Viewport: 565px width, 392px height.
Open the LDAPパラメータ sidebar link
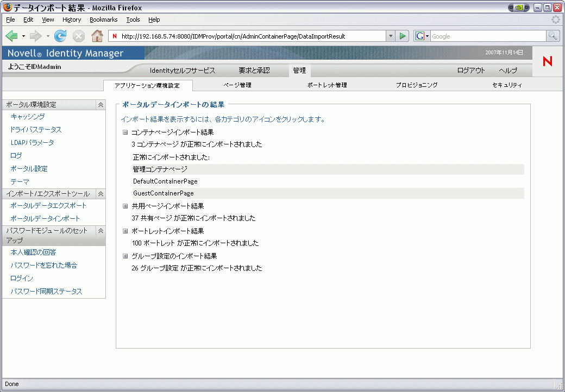pyautogui.click(x=32, y=143)
